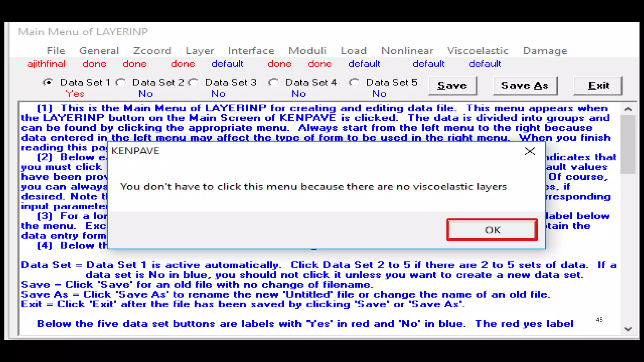This screenshot has height=362, width=644.
Task: Open the General menu
Action: pyautogui.click(x=99, y=51)
